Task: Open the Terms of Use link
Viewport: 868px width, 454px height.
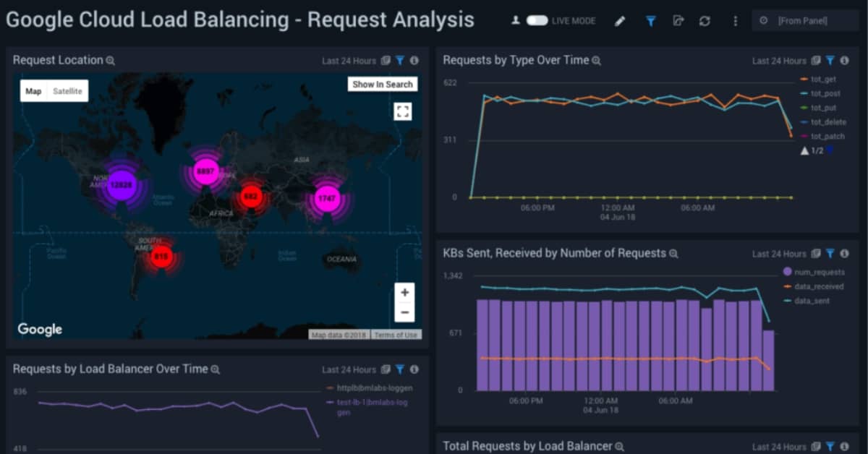Action: coord(396,335)
